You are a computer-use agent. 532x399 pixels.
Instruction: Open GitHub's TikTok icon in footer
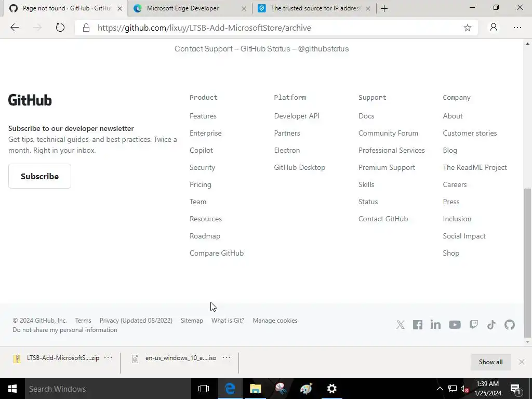491,325
